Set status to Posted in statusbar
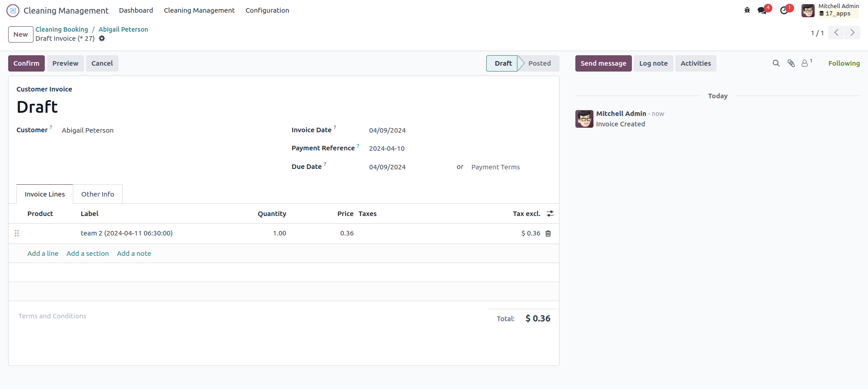Viewport: 868px width, 389px height. click(539, 63)
